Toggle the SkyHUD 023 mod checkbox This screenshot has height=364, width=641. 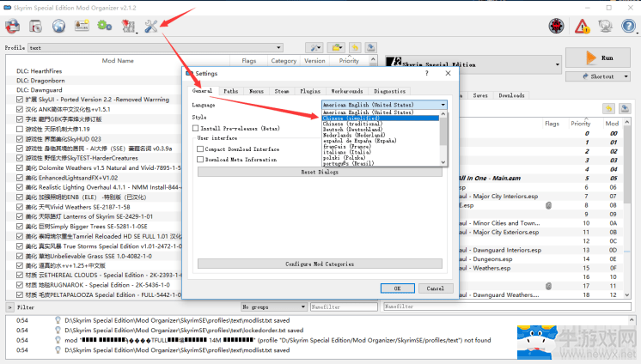click(x=20, y=139)
